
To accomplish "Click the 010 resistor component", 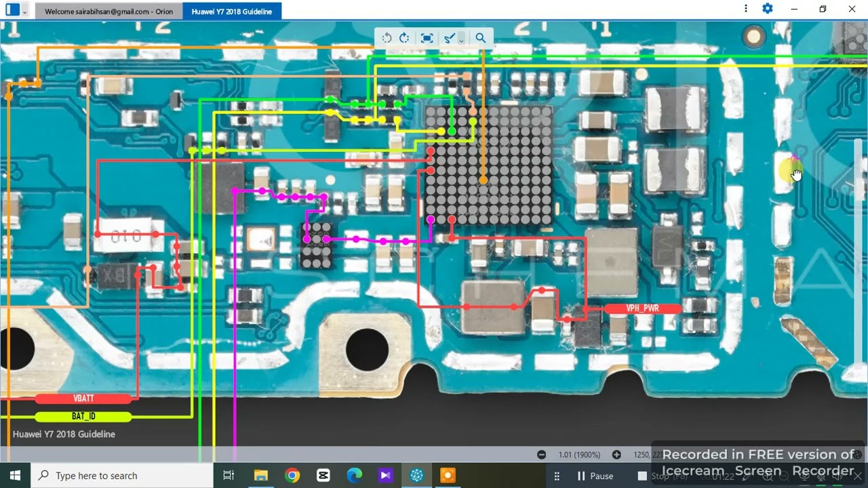I will (x=127, y=236).
